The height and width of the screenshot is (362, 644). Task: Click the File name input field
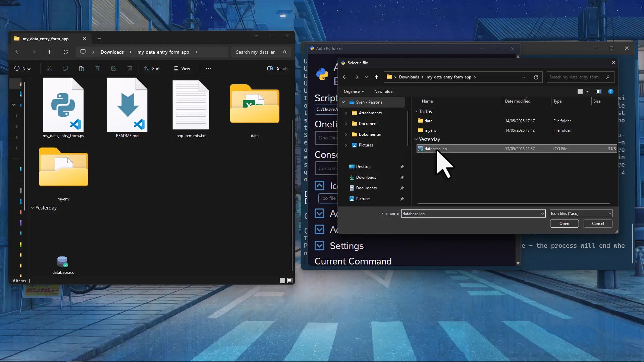470,214
